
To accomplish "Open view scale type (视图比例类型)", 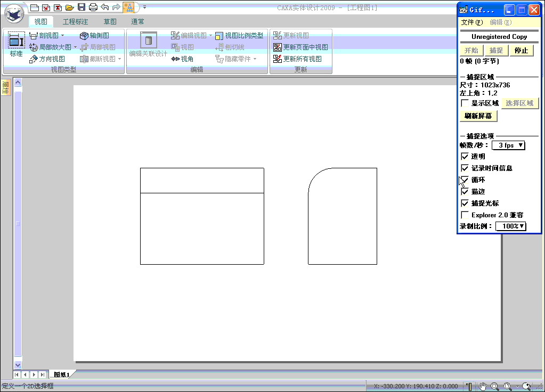I will [x=239, y=36].
